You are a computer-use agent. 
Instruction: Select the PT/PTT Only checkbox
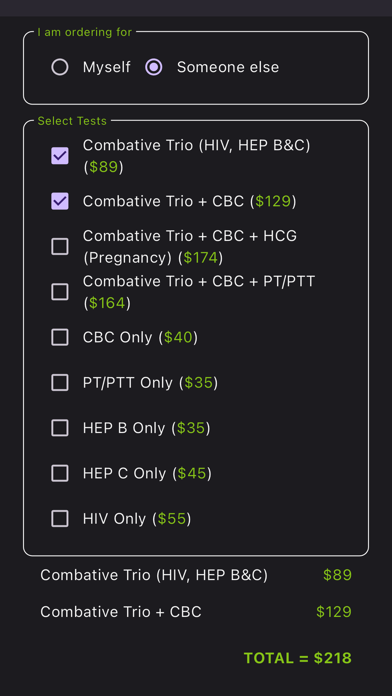tap(60, 383)
